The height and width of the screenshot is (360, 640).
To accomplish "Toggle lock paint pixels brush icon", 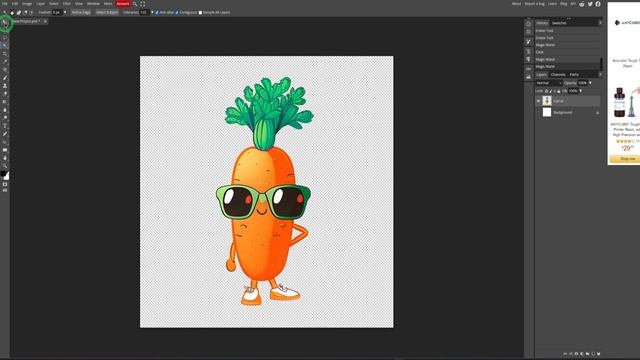I will click(x=551, y=91).
